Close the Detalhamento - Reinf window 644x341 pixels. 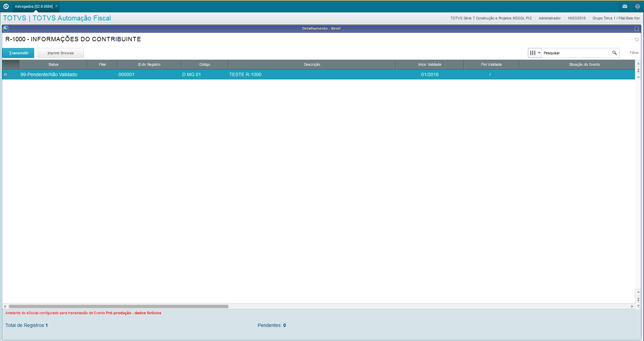637,29
